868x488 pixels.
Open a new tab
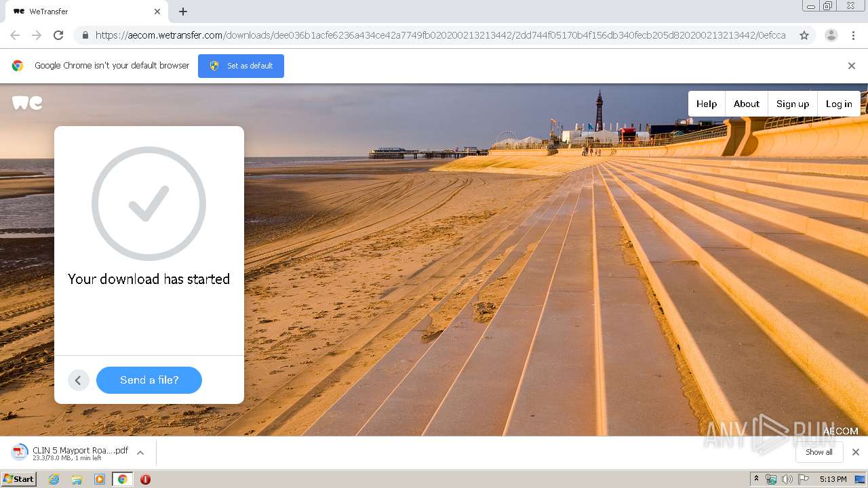pos(183,12)
